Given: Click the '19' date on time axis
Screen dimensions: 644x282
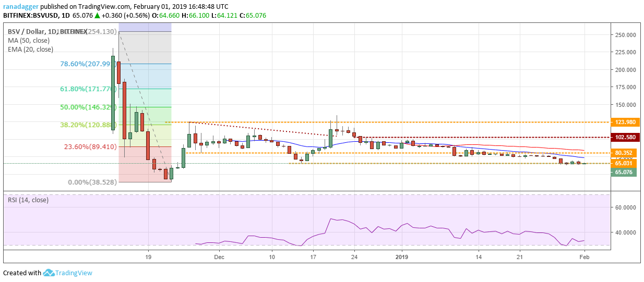Looking at the screenshot, I should click(x=148, y=257).
